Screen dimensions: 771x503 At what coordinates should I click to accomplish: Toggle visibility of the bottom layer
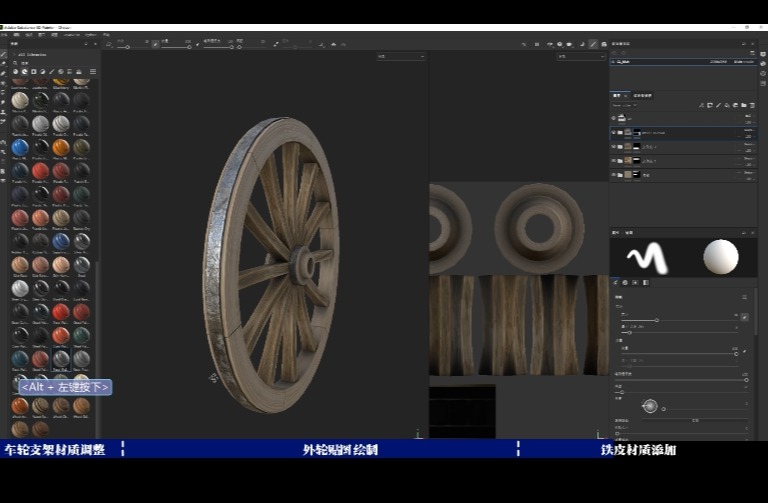click(614, 174)
